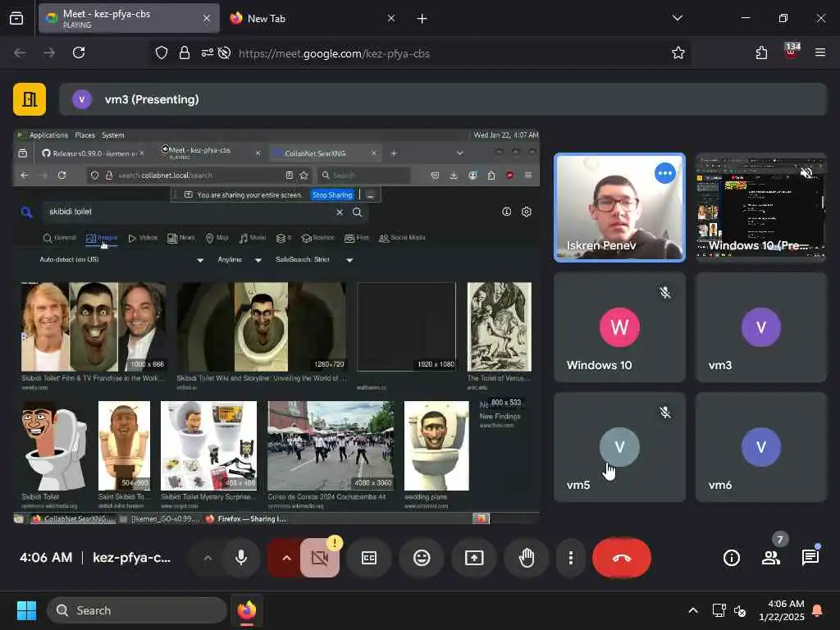The height and width of the screenshot is (630, 840).
Task: Open site permissions icon in address bar
Action: (207, 52)
